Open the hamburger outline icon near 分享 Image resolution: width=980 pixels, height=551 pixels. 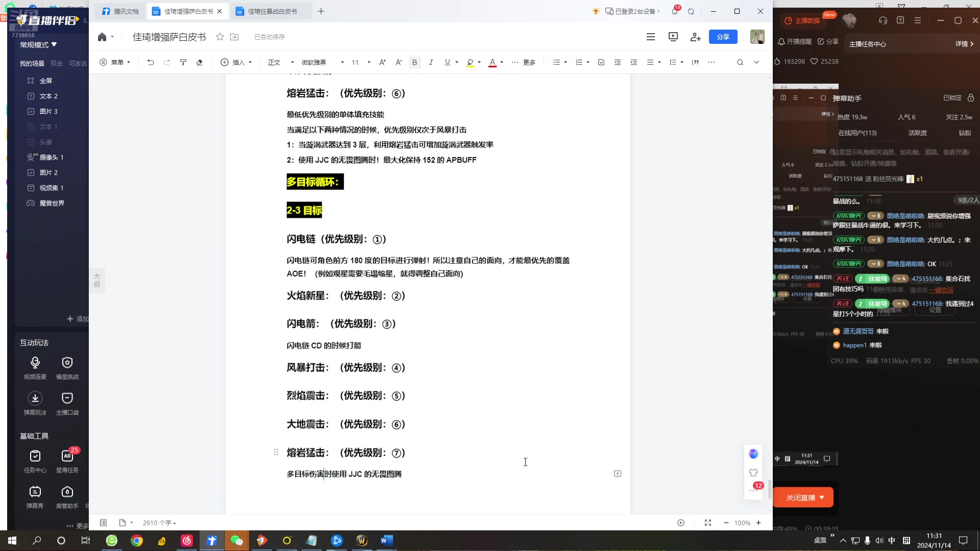click(650, 37)
